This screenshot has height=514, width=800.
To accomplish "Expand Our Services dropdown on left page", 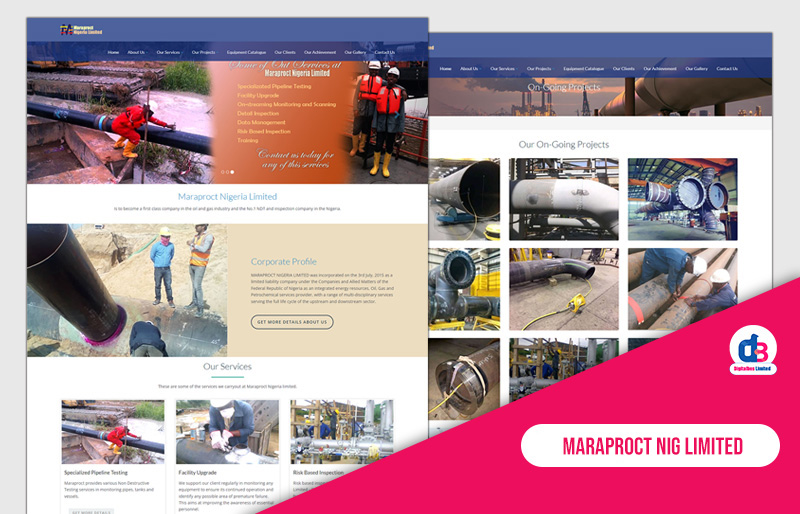I will point(169,52).
